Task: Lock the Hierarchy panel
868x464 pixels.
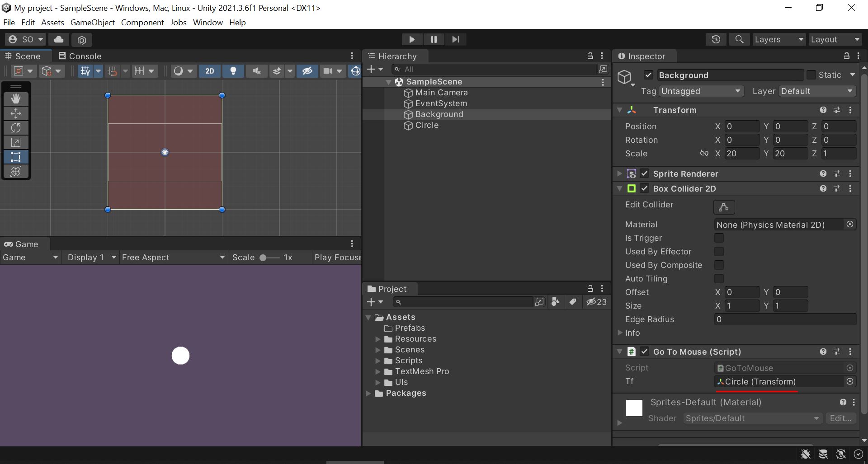Action: [x=590, y=56]
